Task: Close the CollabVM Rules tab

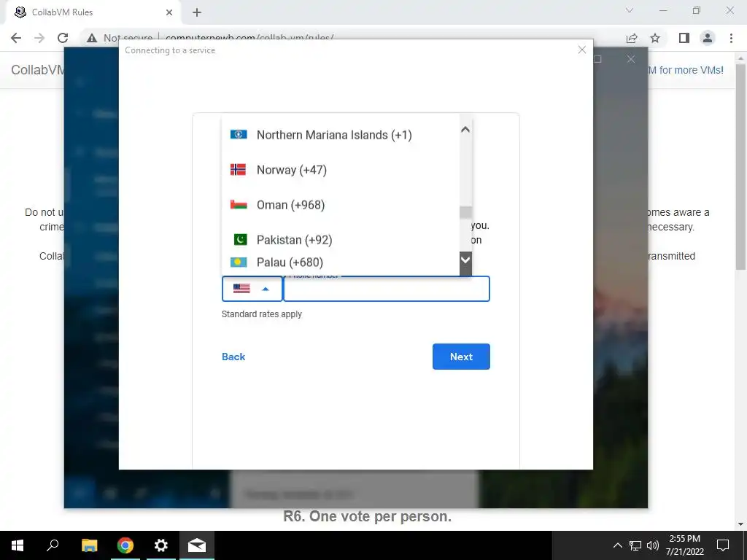Action: [x=169, y=12]
